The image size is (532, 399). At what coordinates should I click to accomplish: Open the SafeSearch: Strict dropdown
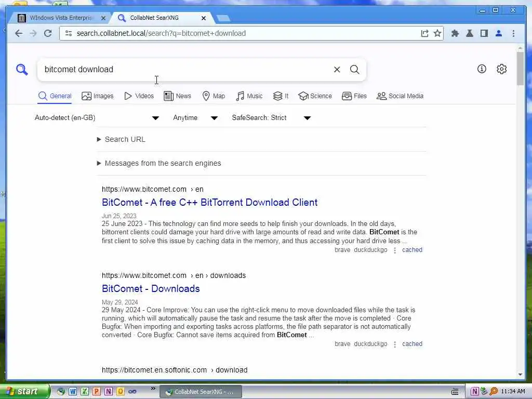[271, 118]
